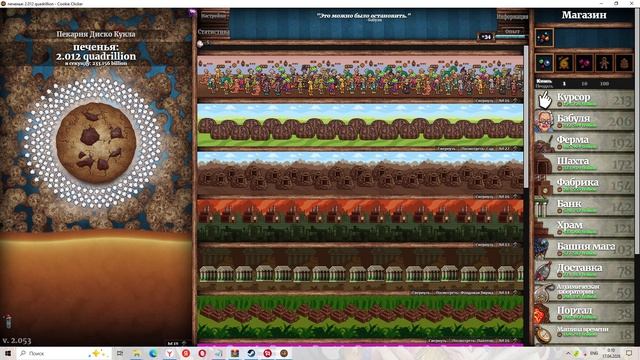Click the Опыт ascend button
Viewport: 640px width, 360px height.
click(512, 31)
